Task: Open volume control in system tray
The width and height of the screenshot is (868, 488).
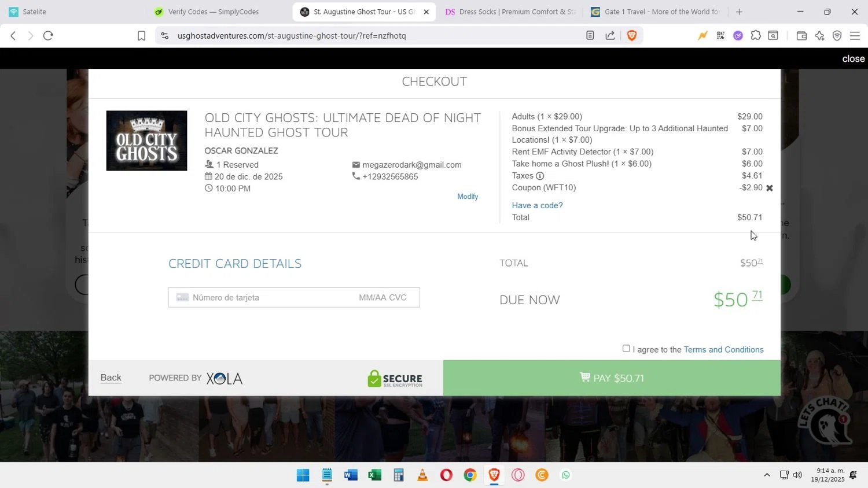Action: point(797,475)
